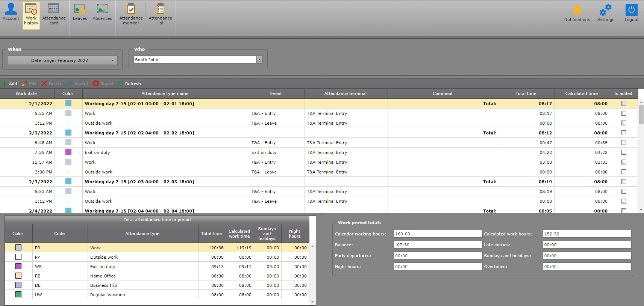Click the Add button in toolbar
Image resolution: width=644 pixels, height=306 pixels.
click(x=9, y=84)
